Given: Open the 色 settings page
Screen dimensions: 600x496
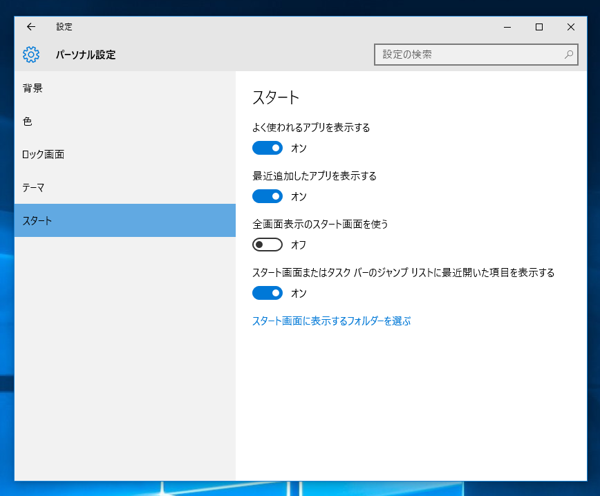Looking at the screenshot, I should point(125,121).
